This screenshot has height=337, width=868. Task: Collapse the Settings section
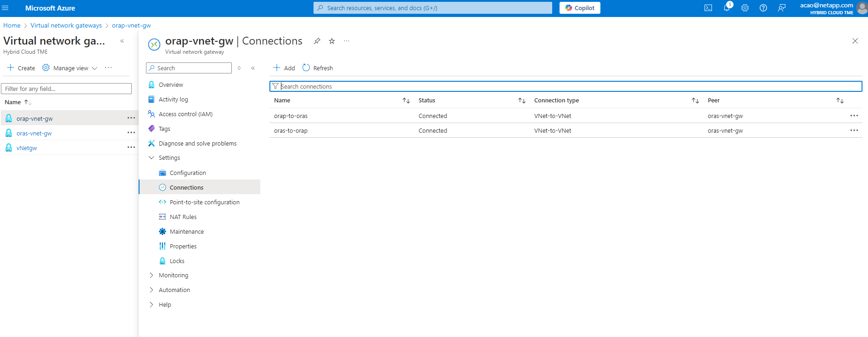click(151, 158)
